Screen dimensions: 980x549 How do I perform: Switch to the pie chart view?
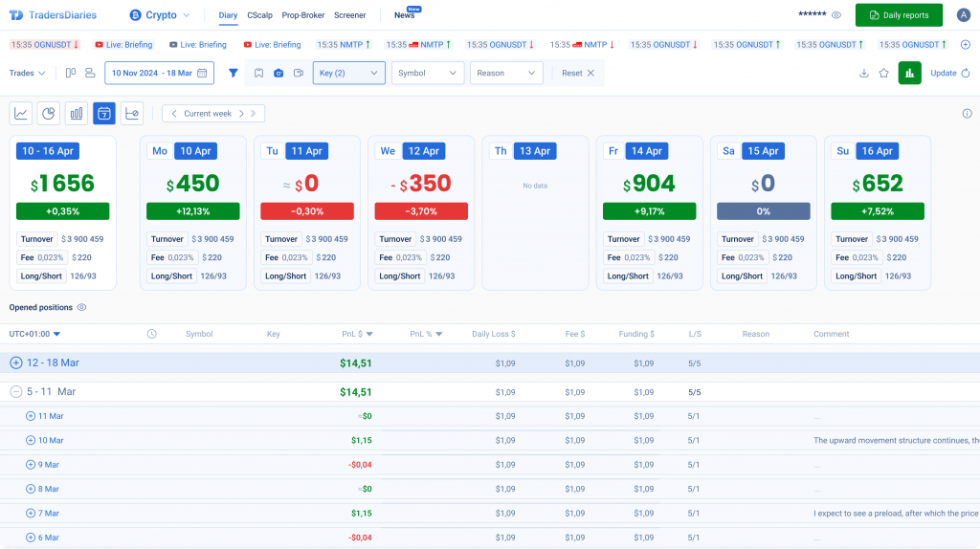48,113
